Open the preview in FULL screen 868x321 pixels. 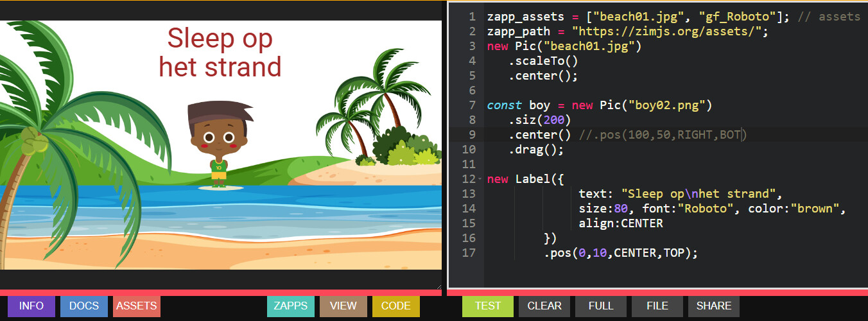click(601, 306)
